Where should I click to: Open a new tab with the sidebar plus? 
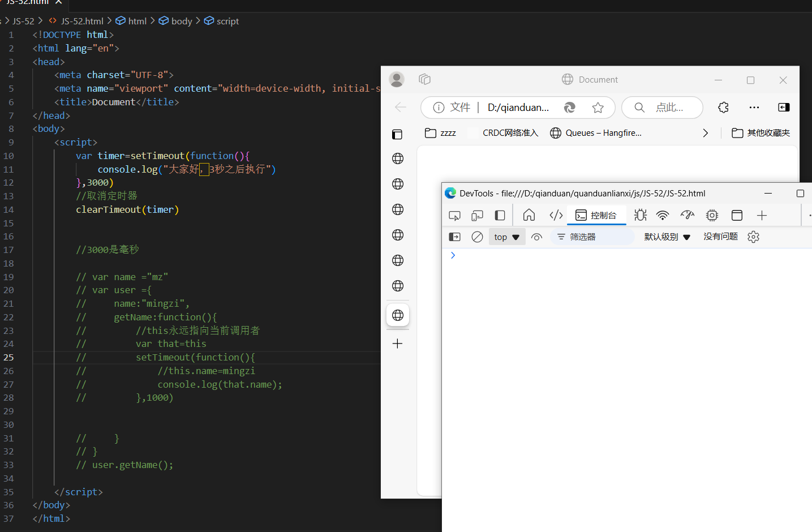398,344
